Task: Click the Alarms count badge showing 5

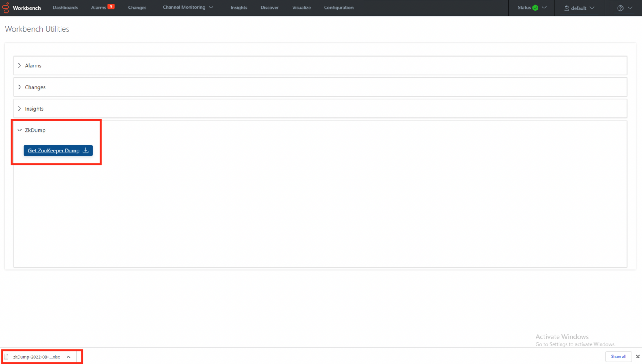Action: point(111,6)
